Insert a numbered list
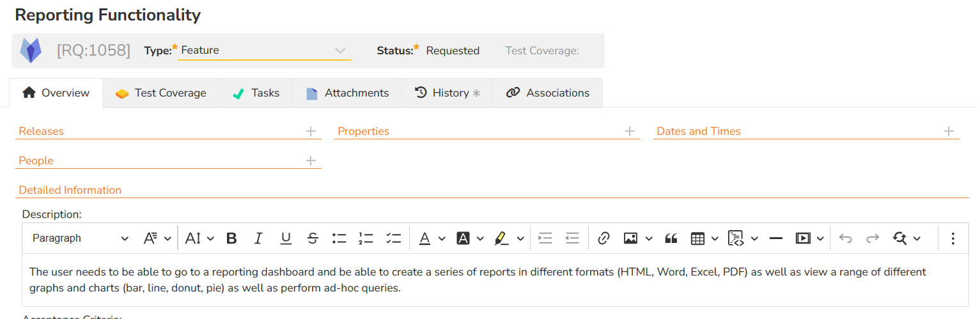 click(366, 238)
